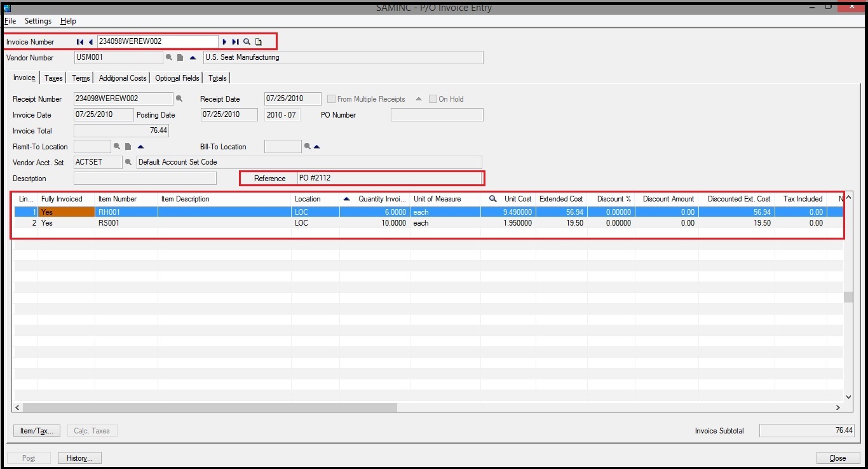Open Remit-To Location finder magnifier
The width and height of the screenshot is (868, 469).
117,147
